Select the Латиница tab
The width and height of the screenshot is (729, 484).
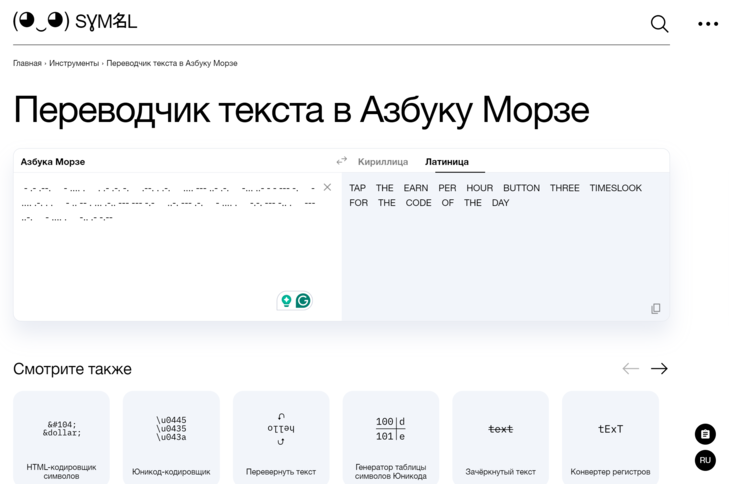447,162
